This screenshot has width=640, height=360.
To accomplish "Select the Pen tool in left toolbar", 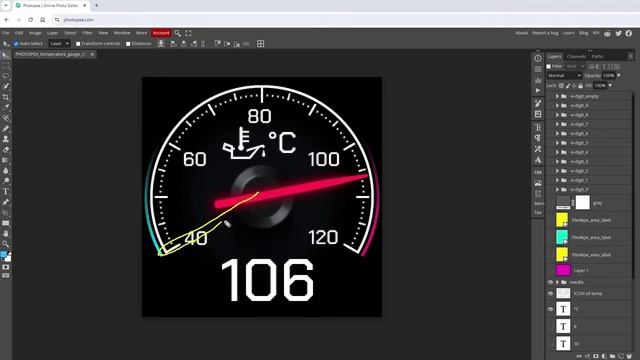I will 6,202.
